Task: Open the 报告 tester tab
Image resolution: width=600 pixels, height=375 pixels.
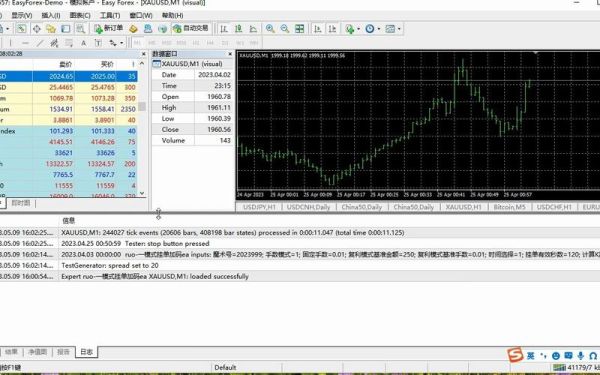Action: 63,352
